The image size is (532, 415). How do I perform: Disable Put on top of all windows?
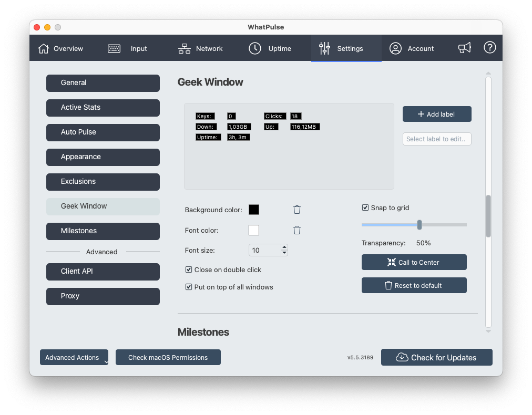click(189, 287)
